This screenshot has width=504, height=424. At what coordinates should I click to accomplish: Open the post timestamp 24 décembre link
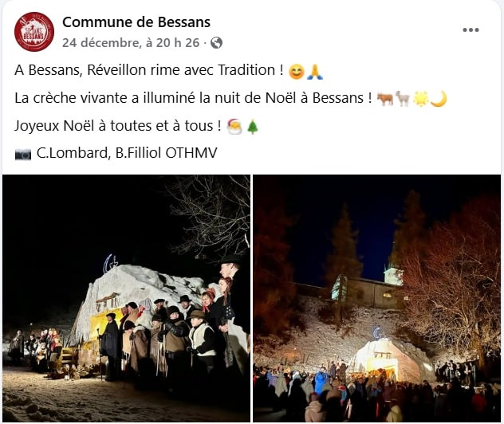[131, 43]
